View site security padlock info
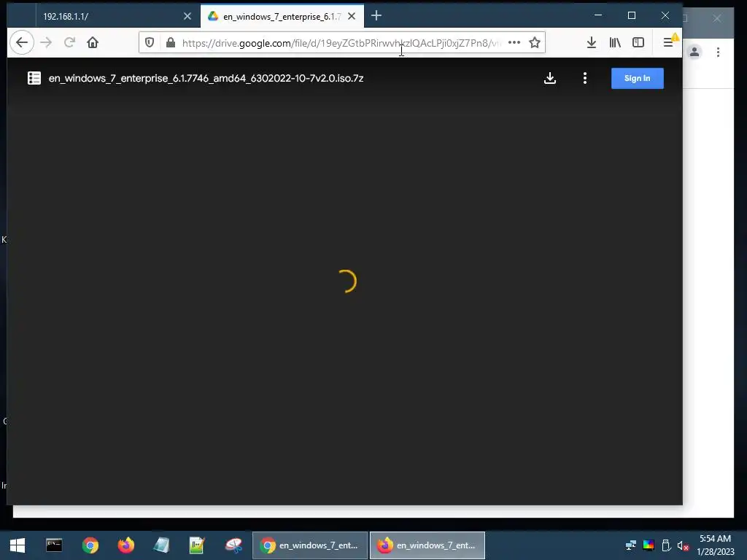The height and width of the screenshot is (560, 747). (171, 43)
